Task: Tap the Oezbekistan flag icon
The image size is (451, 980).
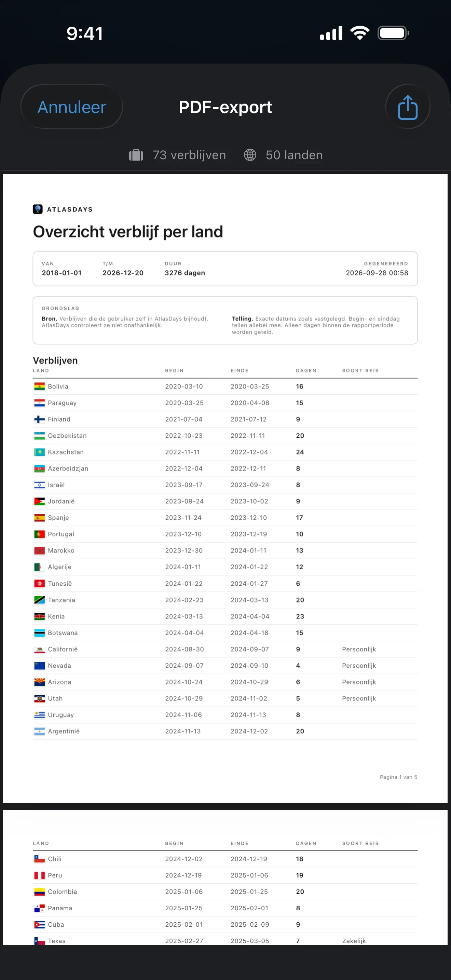Action: pyautogui.click(x=39, y=436)
